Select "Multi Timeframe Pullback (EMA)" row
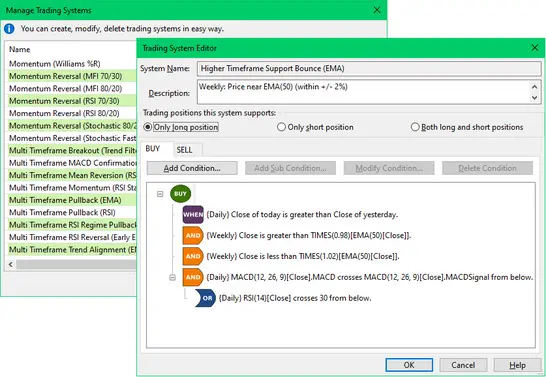The height and width of the screenshot is (377, 546). [72, 200]
